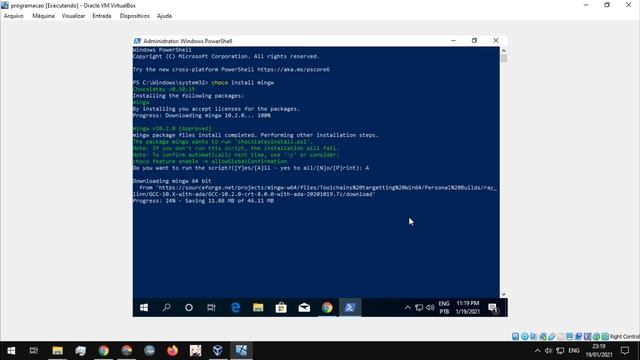The image size is (640, 360).
Task: Open host Task View icon
Action: pos(33,351)
